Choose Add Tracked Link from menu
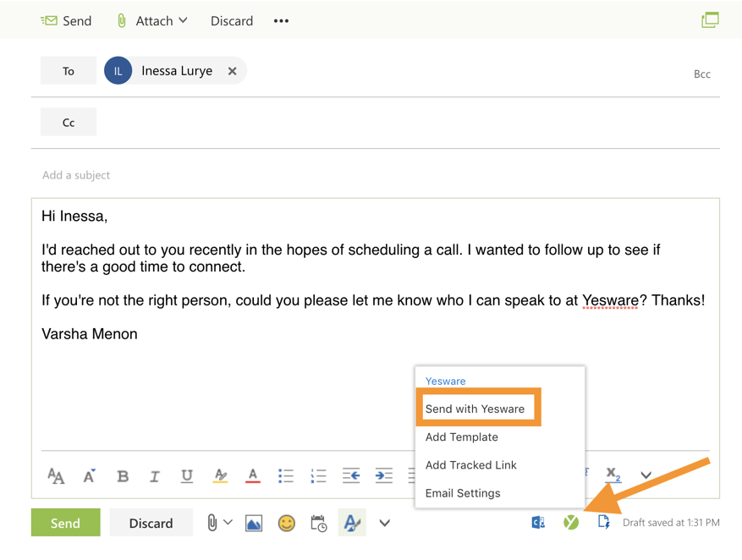 click(x=471, y=465)
